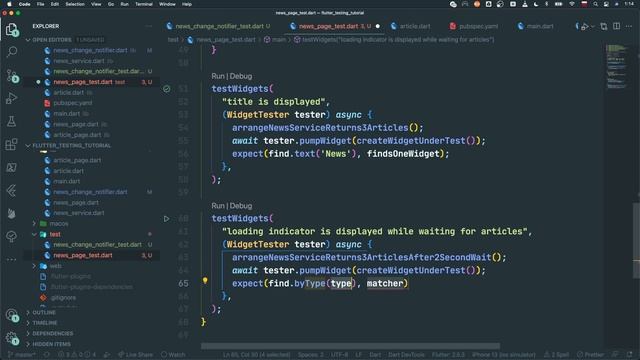This screenshot has width=640, height=360.
Task: Click Watch in status bar
Action: tap(173, 355)
